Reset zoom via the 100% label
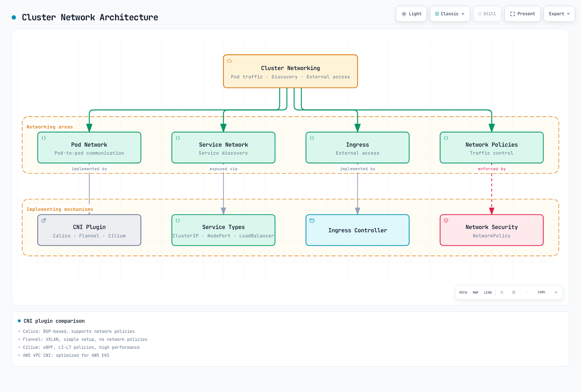The width and height of the screenshot is (581, 392). coord(541,293)
